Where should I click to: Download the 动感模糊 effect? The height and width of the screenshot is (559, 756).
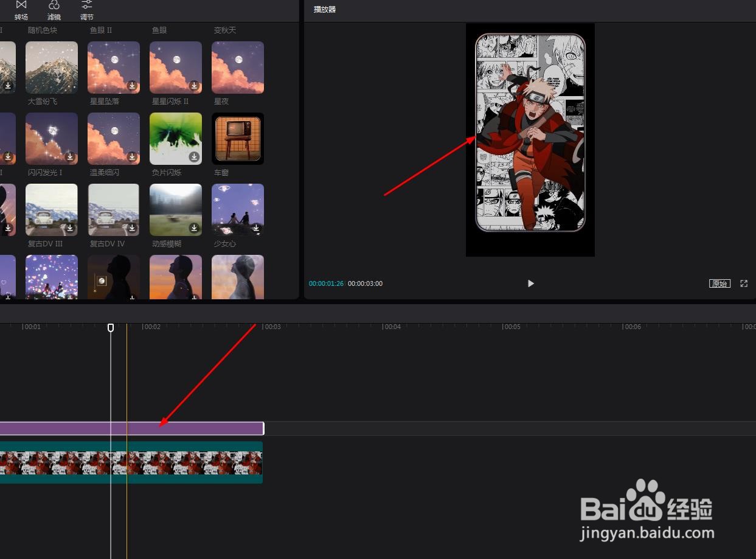pyautogui.click(x=194, y=228)
